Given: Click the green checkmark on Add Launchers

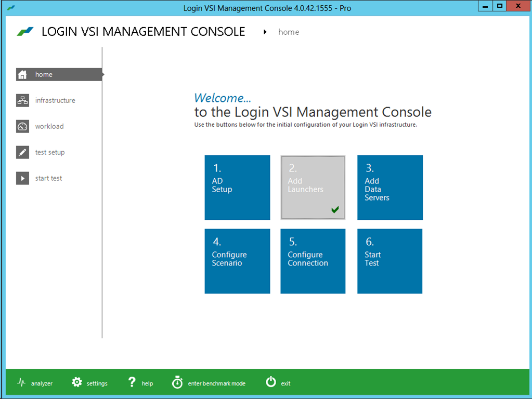Looking at the screenshot, I should point(335,210).
